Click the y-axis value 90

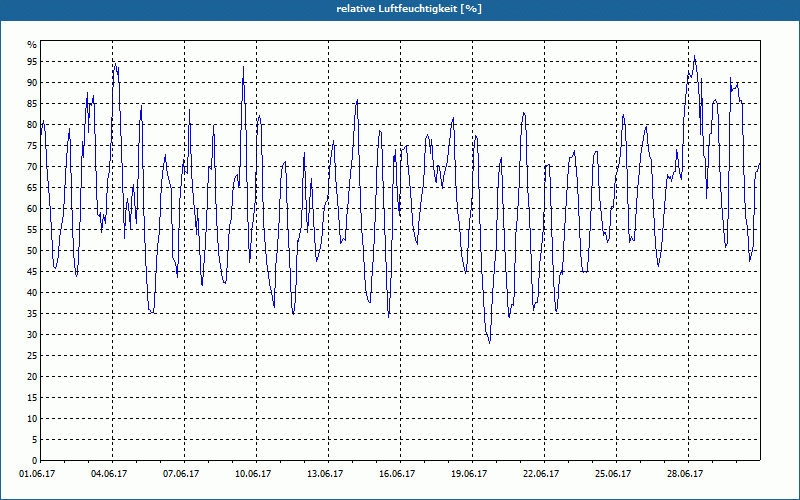(x=32, y=83)
